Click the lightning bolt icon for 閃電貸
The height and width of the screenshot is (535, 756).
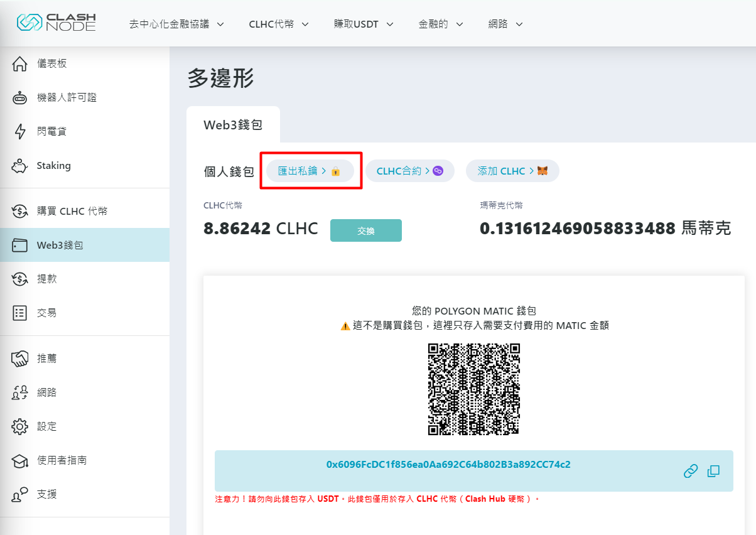[20, 131]
